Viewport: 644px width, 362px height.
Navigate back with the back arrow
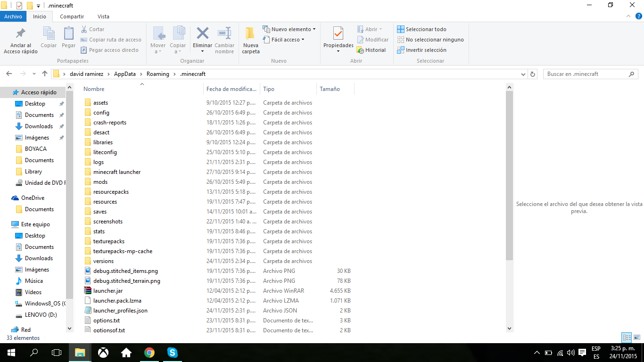coord(9,74)
